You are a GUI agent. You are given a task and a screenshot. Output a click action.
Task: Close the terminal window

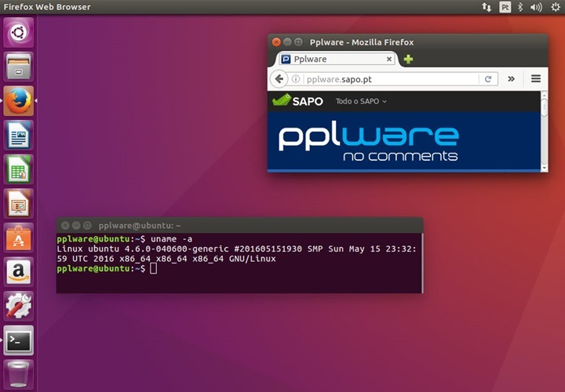tap(65, 225)
